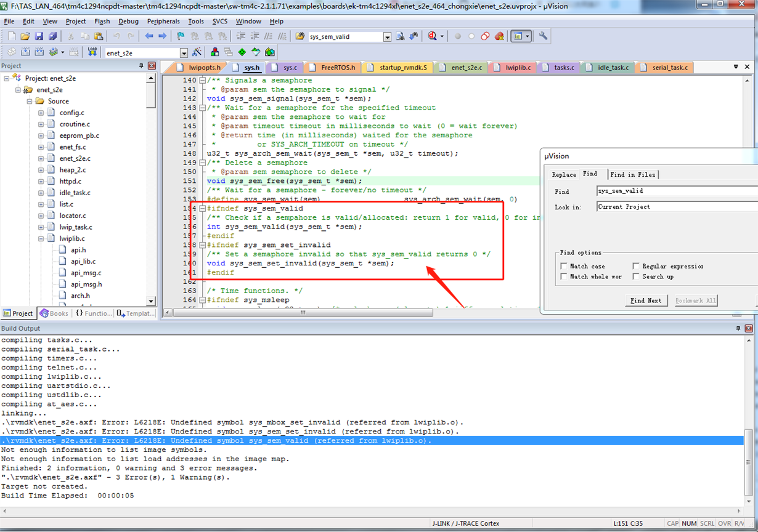Open Manage Project Items colored boxes icon
The height and width of the screenshot is (532, 758).
coord(214,52)
